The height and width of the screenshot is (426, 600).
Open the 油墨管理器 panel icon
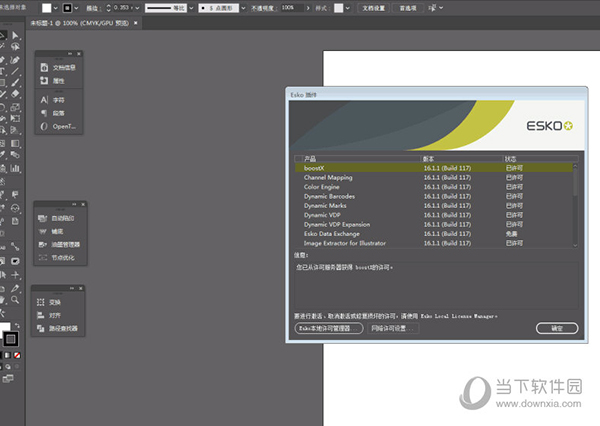coord(42,244)
